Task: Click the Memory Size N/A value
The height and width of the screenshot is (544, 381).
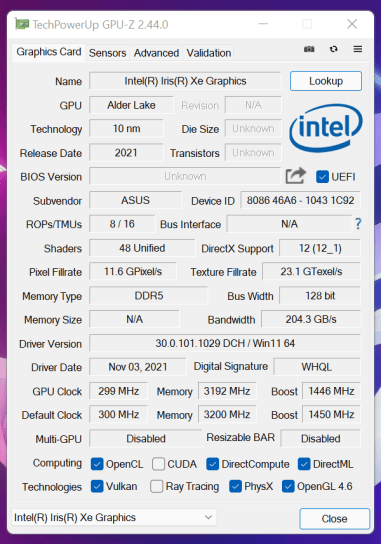Action: 134,319
